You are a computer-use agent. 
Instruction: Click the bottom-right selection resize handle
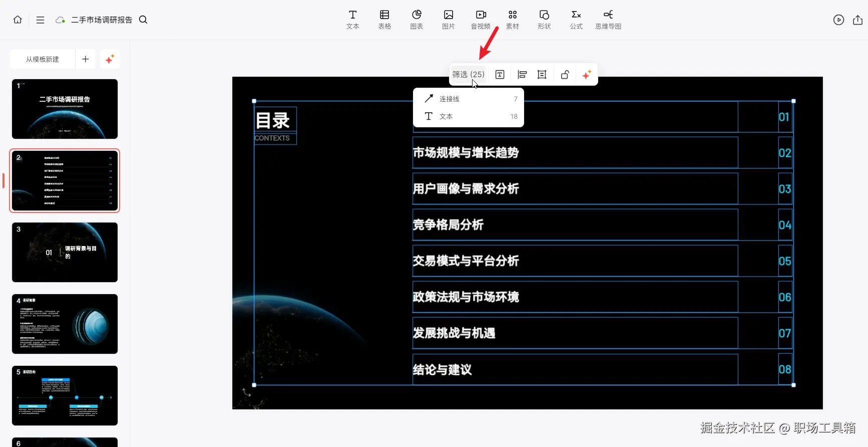(x=793, y=385)
